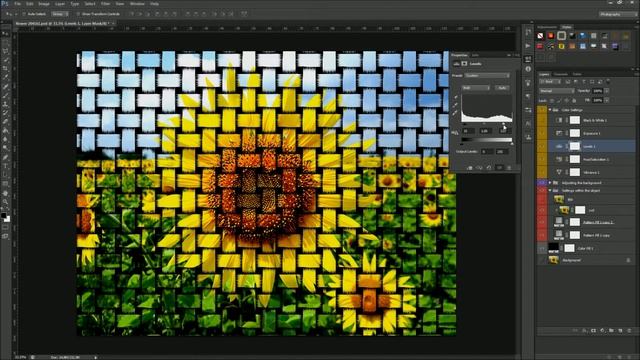Toggle Auto-Select checkbox

coord(24,14)
